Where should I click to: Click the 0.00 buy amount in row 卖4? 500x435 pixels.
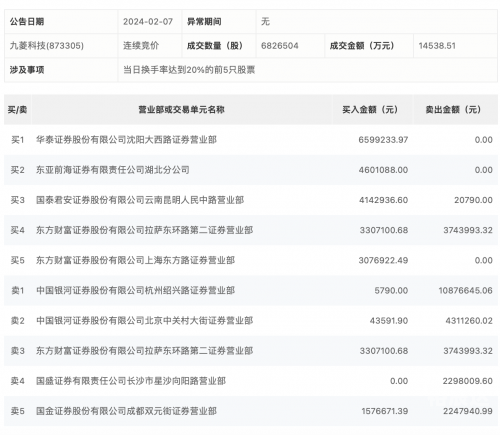(x=399, y=381)
